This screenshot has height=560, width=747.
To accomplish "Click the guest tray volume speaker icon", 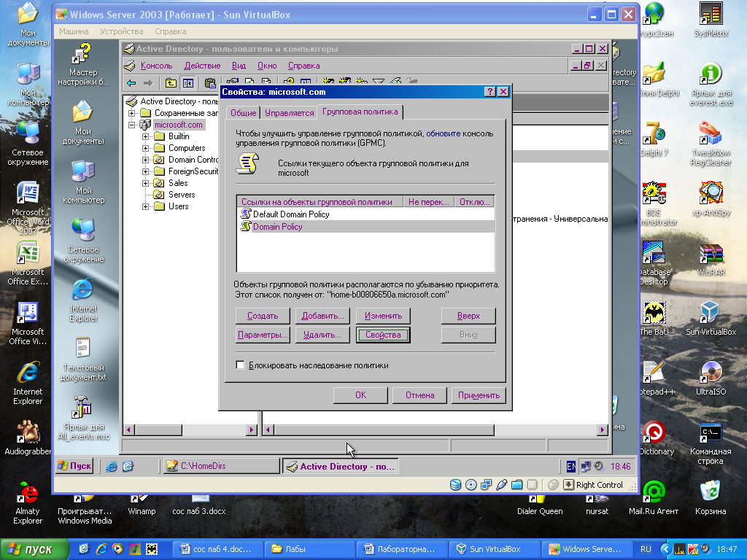I will tap(600, 466).
